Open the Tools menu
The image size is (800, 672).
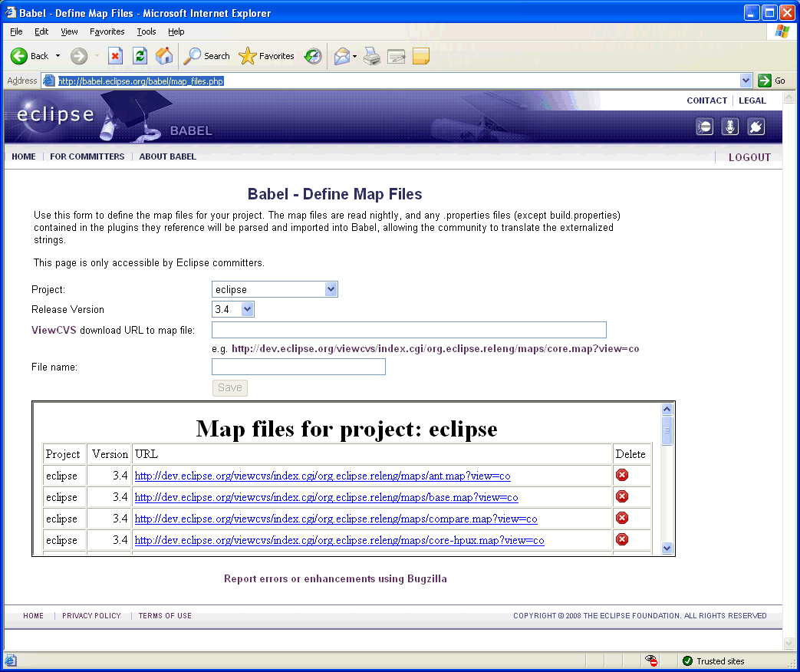(x=147, y=31)
